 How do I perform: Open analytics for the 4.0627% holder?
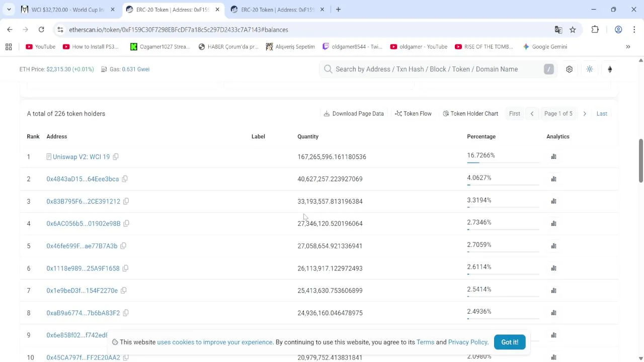[x=553, y=179]
